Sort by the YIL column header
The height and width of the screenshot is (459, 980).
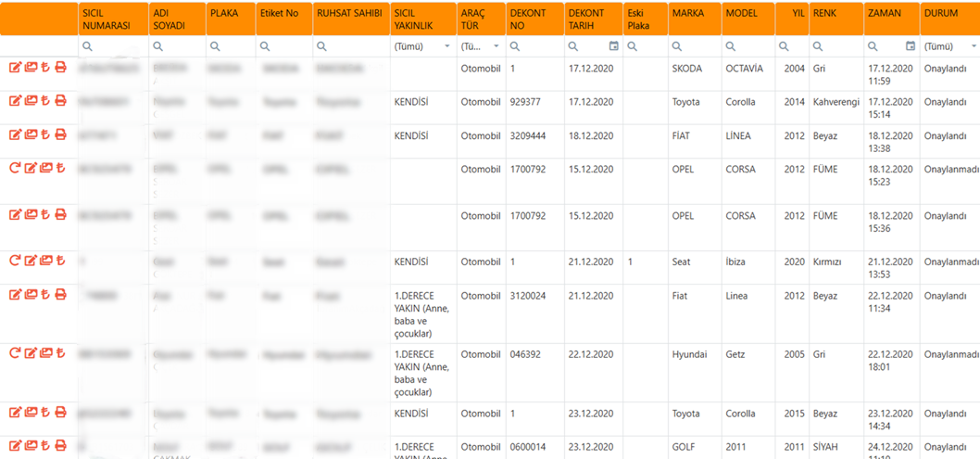click(798, 14)
